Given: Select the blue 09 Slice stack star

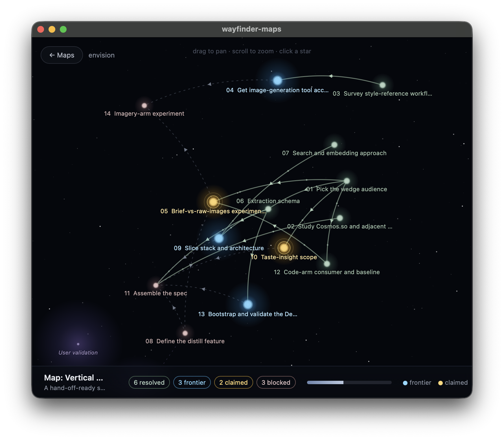Looking at the screenshot, I should point(219,238).
